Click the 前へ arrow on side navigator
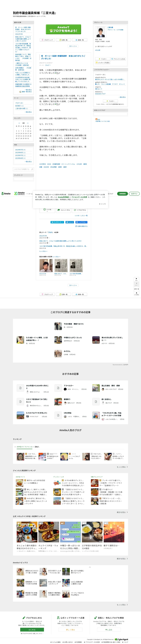Viewport: 141px width, 644px height. click(137, 284)
